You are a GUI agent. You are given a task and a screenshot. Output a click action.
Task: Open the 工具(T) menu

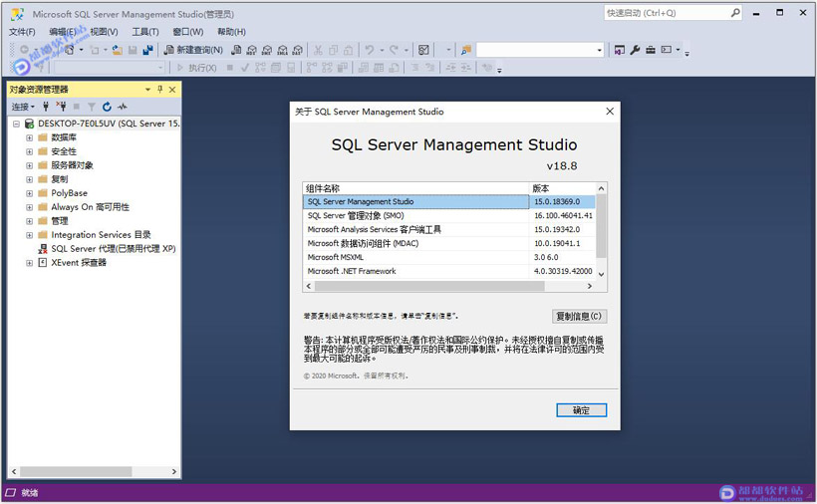pyautogui.click(x=145, y=32)
